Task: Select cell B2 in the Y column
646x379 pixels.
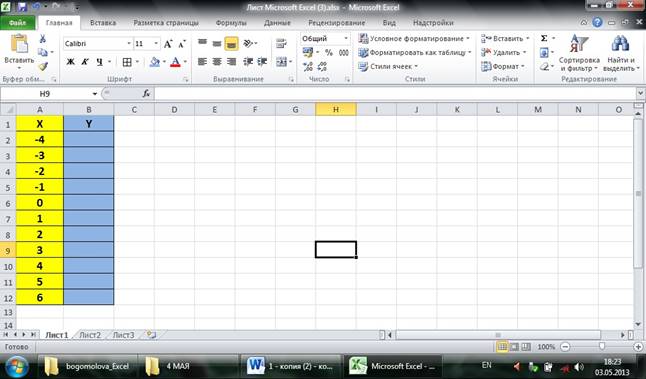Action: (89, 140)
